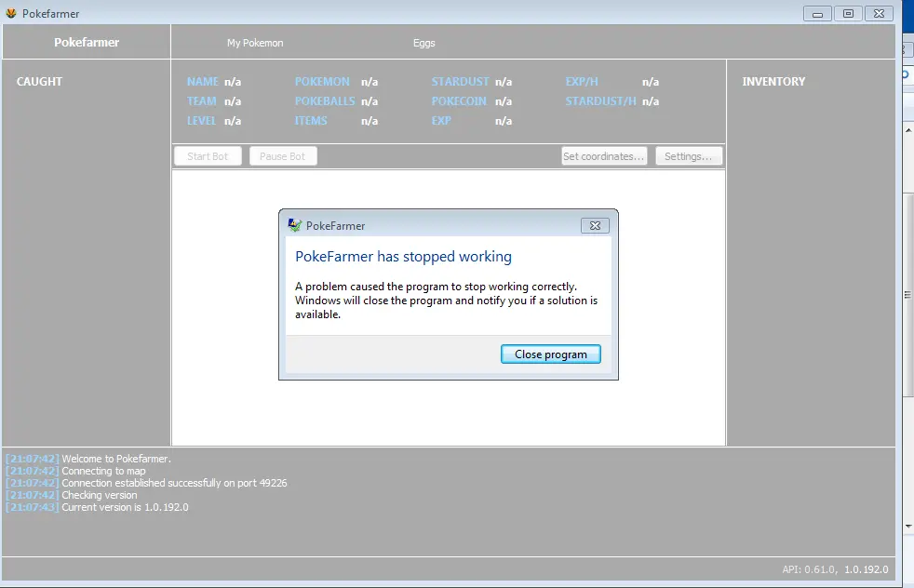Click the background window scrollbar thumb
914x588 pixels.
[908, 295]
